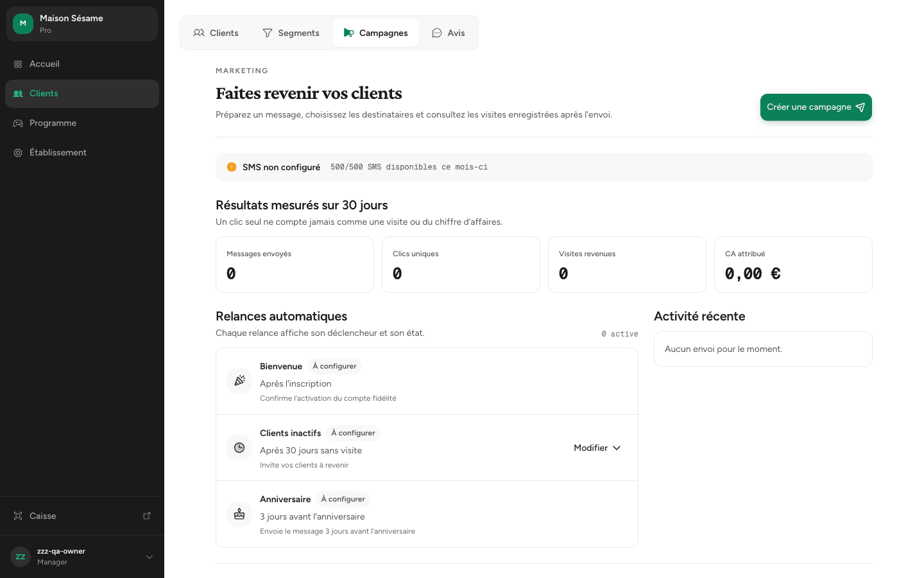Click the ZZ user avatar

point(21,557)
